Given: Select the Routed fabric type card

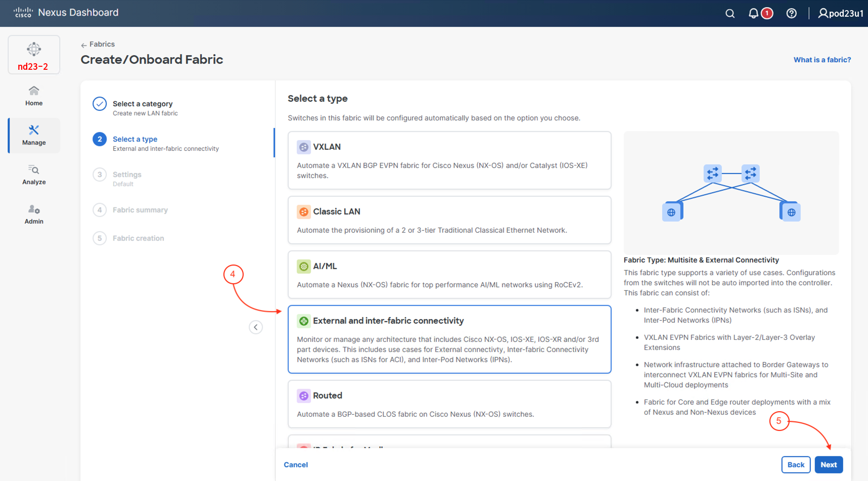Looking at the screenshot, I should [x=449, y=404].
